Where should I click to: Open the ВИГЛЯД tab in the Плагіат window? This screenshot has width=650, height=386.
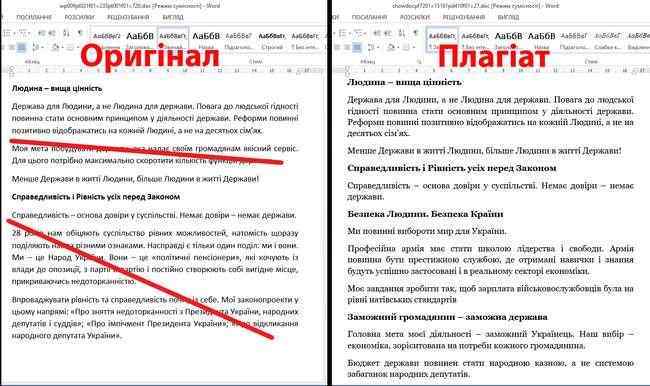tap(508, 17)
